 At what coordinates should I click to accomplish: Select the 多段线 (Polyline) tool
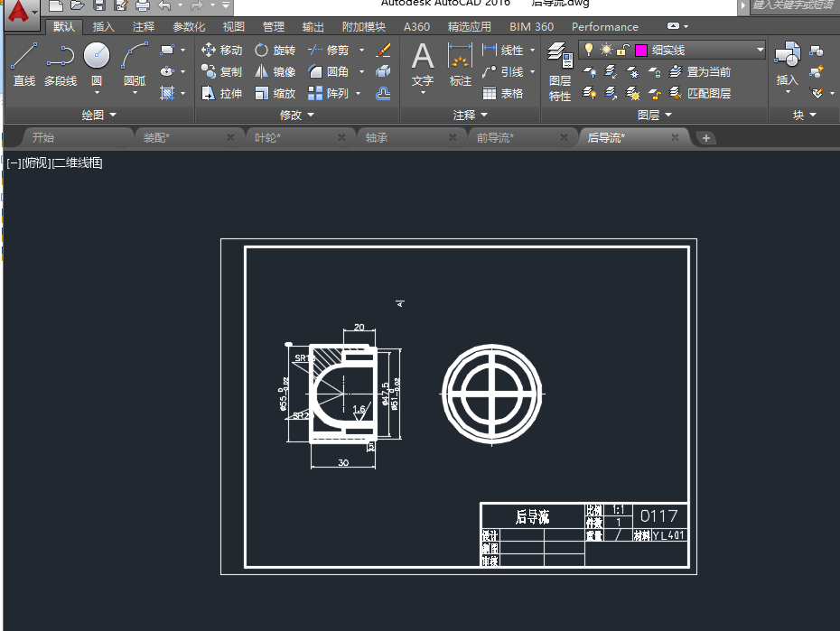click(60, 64)
